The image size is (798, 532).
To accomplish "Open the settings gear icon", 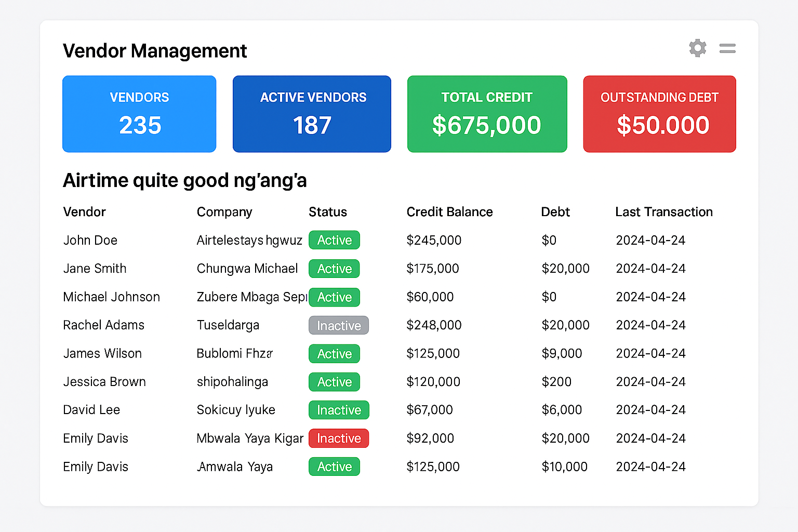I will tap(698, 48).
